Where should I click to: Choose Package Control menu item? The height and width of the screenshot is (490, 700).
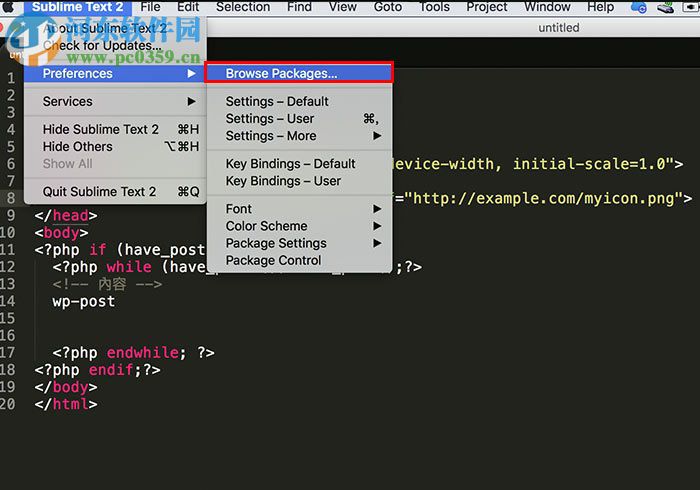299,261
